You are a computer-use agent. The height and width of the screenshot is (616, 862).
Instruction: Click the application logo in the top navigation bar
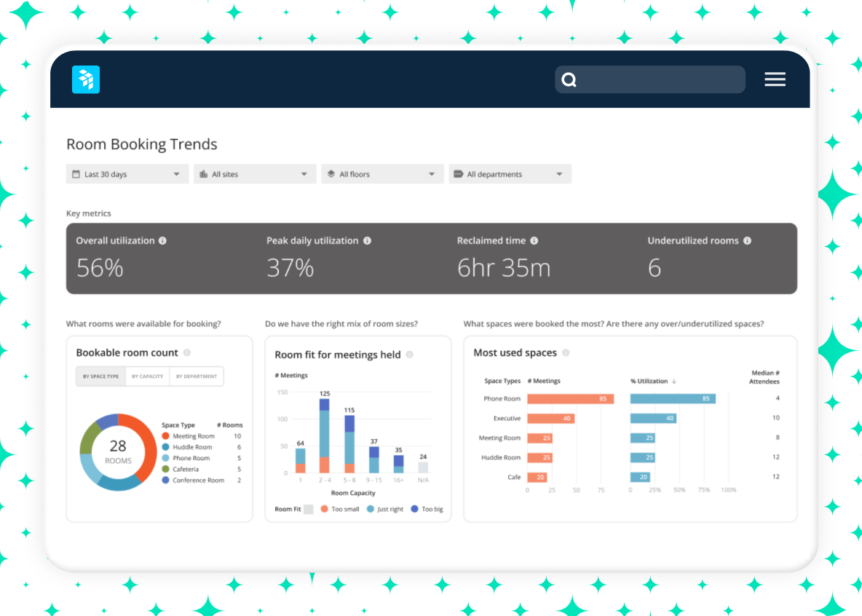[x=85, y=79]
